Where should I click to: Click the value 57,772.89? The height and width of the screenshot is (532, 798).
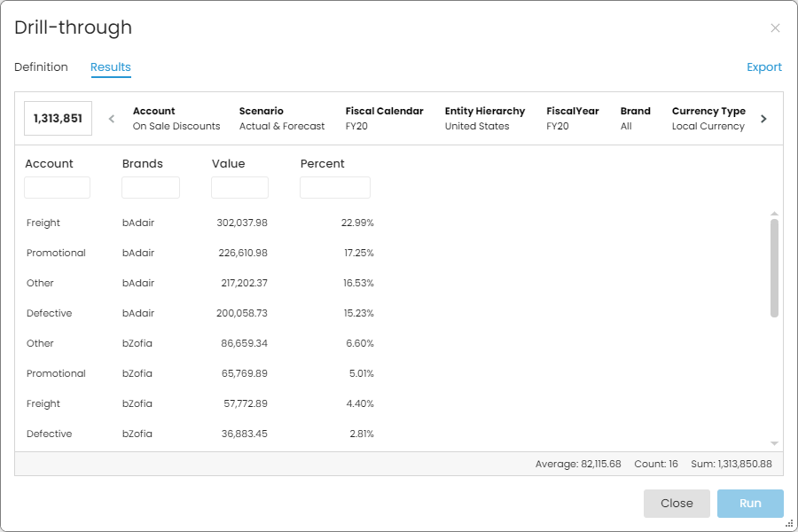point(246,403)
